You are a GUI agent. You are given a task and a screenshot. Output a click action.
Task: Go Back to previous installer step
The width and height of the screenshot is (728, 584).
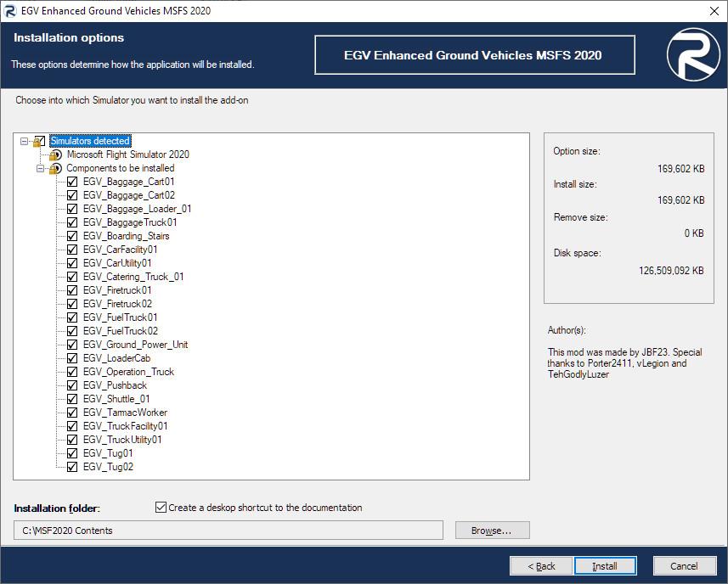click(x=541, y=566)
